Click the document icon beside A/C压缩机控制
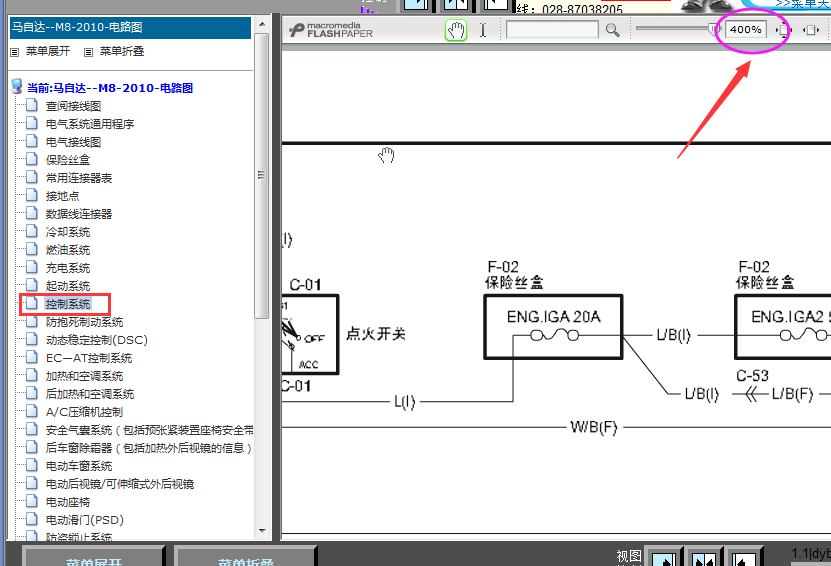This screenshot has height=566, width=831. click(x=32, y=411)
